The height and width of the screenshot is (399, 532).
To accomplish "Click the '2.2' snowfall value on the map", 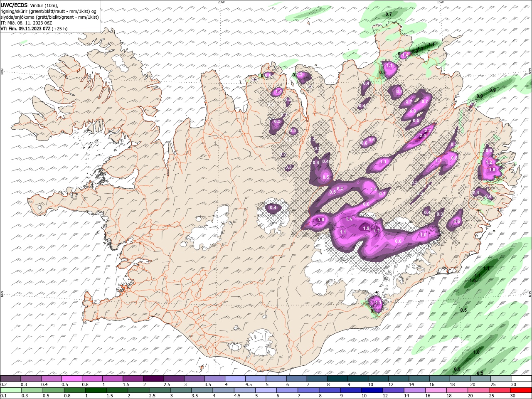I will [x=427, y=131].
